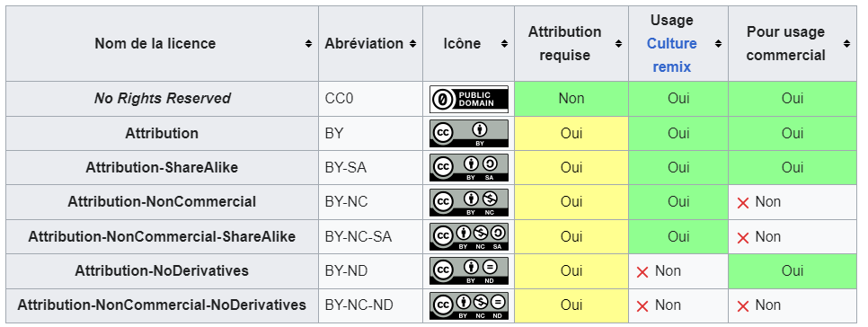
Task: Open the BY-NC license badge image
Action: 468,202
